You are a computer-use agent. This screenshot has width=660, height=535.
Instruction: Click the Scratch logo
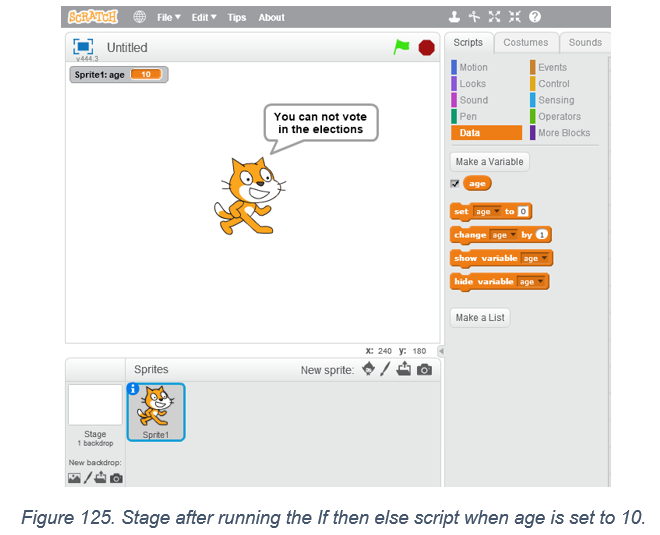coord(93,17)
